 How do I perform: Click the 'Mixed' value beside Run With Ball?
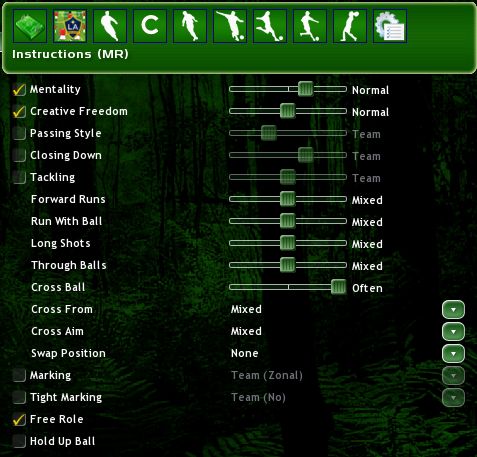(x=367, y=222)
